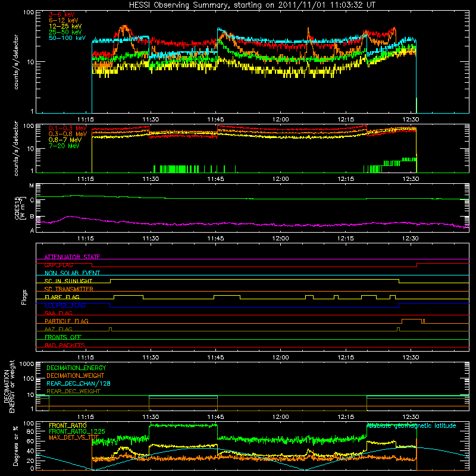476x476 pixels.
Task: Select the FRONTS_OFF flag label
Action: (x=63, y=337)
